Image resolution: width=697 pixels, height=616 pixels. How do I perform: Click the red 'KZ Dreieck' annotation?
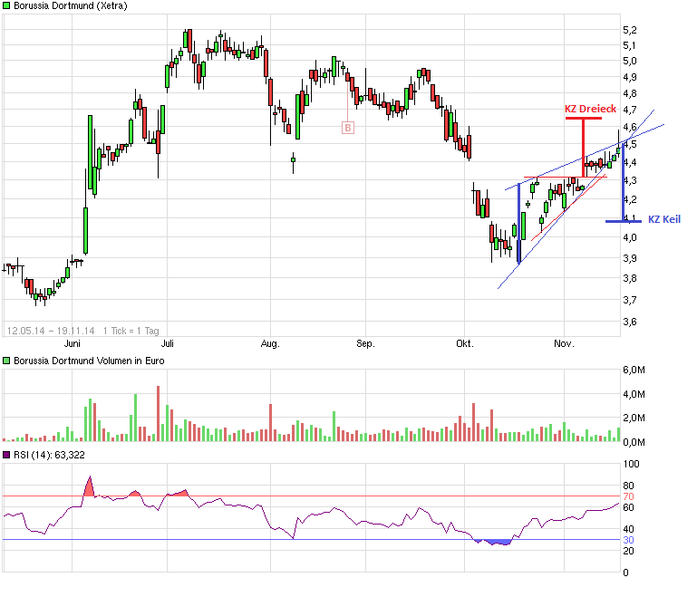click(590, 109)
